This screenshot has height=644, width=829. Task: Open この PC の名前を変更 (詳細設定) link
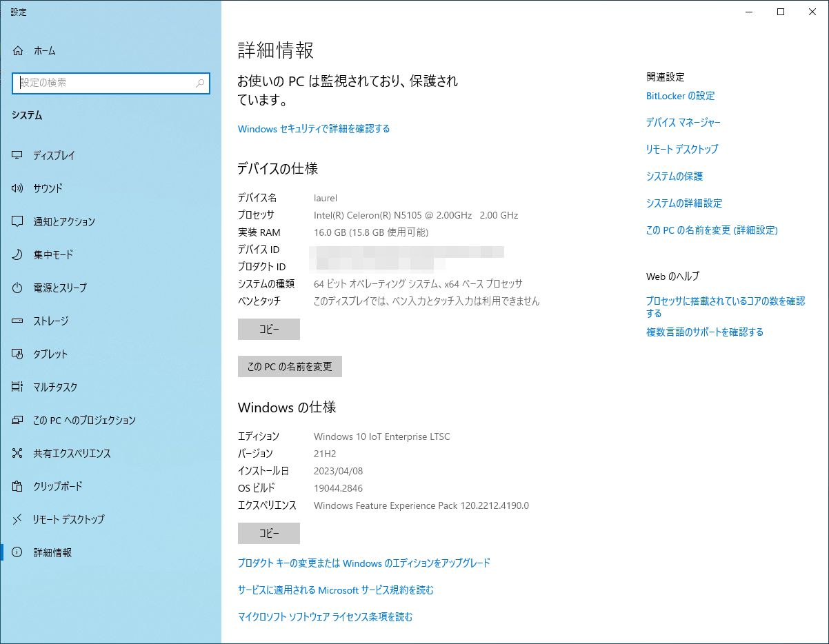pos(712,230)
